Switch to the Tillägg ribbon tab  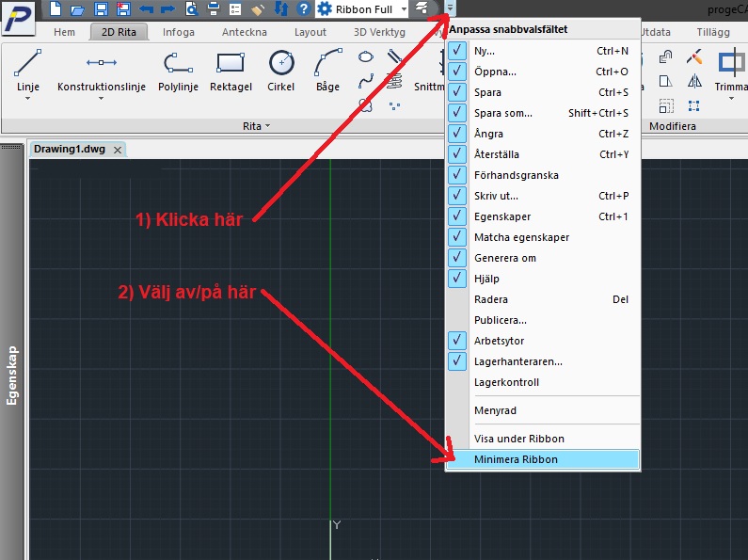[x=713, y=32]
